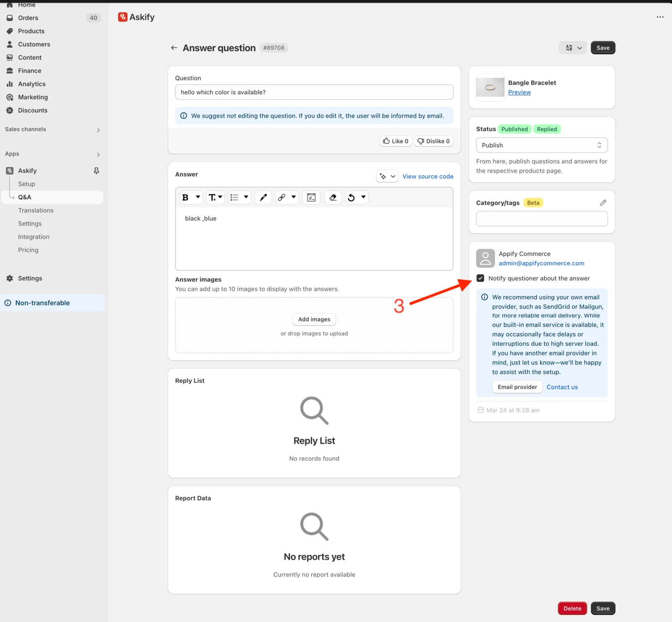Click the Category/tags input field
Screen dimensions: 672x622
(x=542, y=219)
